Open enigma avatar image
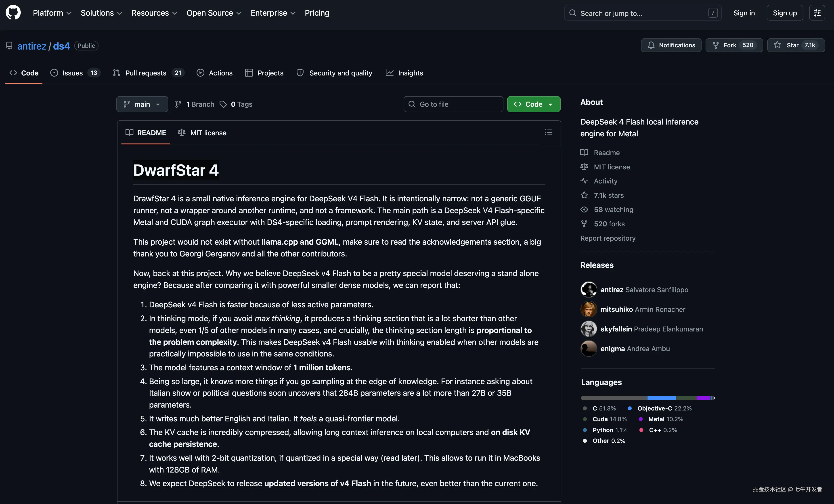 tap(589, 348)
